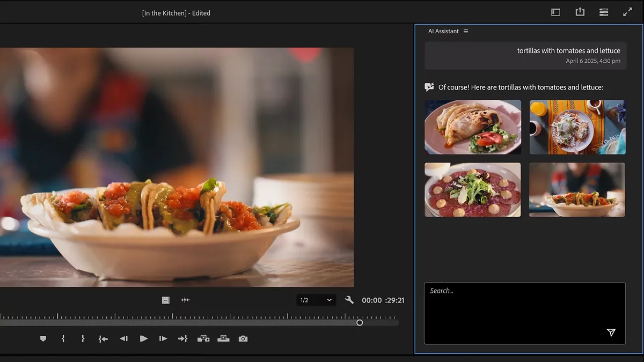Open the AI Assistant panel menu

click(466, 32)
